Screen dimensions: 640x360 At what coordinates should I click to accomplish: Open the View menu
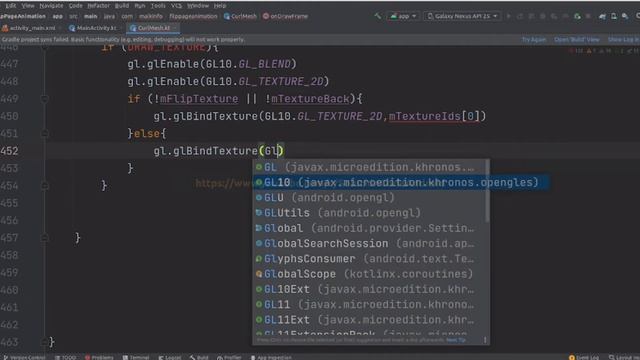pos(28,6)
